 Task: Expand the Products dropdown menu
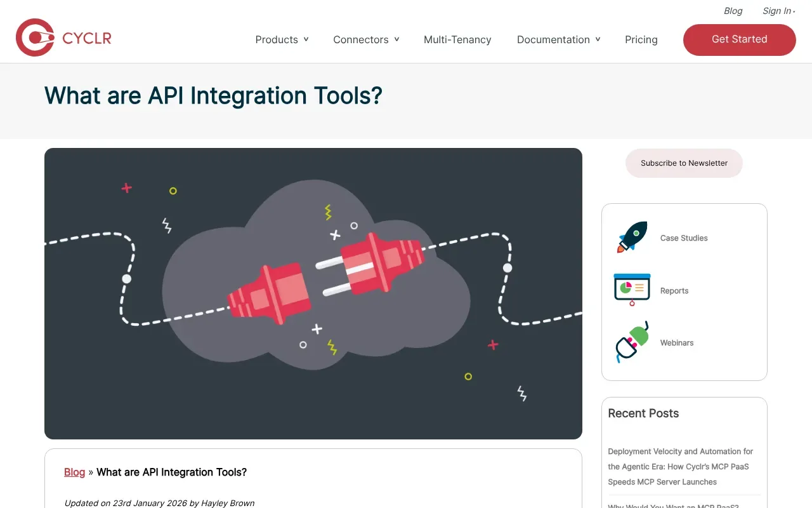pyautogui.click(x=282, y=39)
